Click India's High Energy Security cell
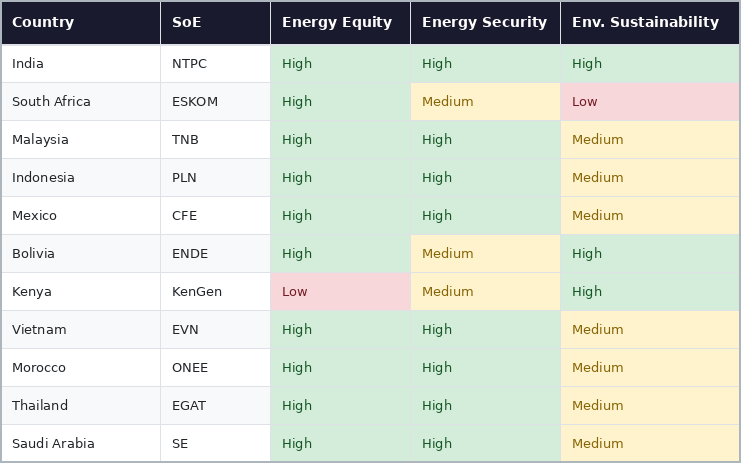 485,64
